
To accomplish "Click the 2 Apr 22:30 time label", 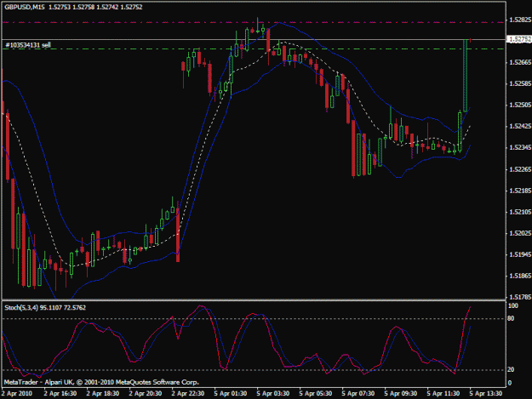I will [187, 394].
